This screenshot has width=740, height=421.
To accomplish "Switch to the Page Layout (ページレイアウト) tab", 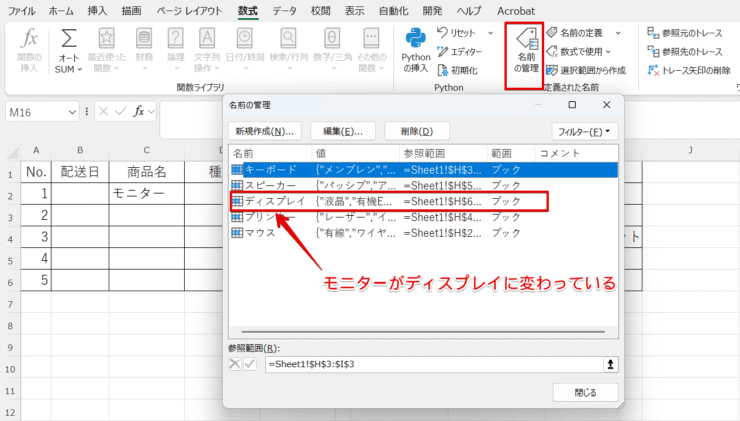I will (x=189, y=10).
